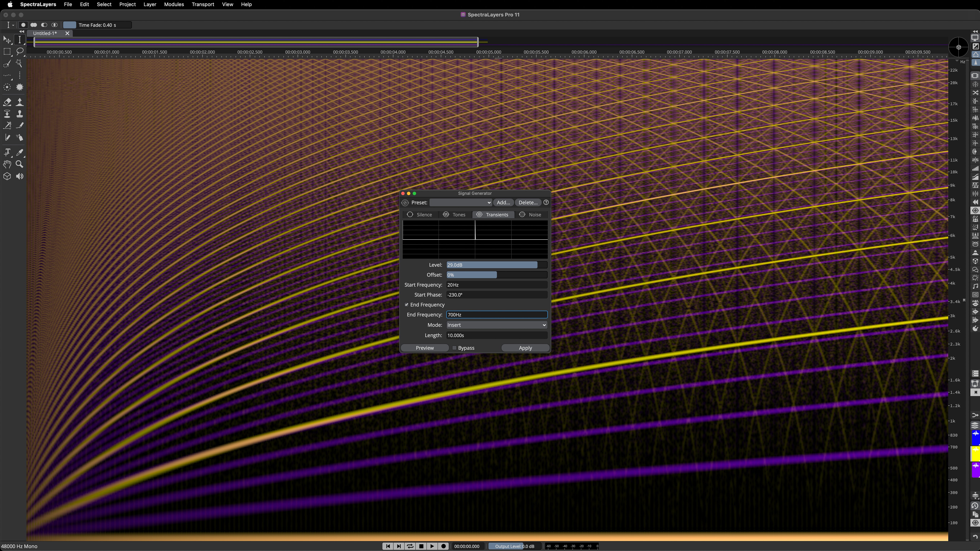The image size is (980, 551).
Task: Select the Playback speaker tool
Action: coord(19,176)
